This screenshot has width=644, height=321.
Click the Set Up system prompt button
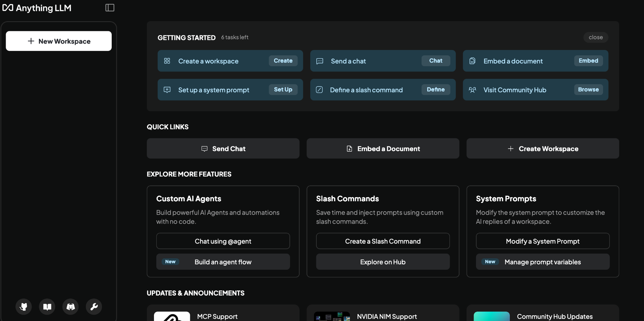(283, 90)
